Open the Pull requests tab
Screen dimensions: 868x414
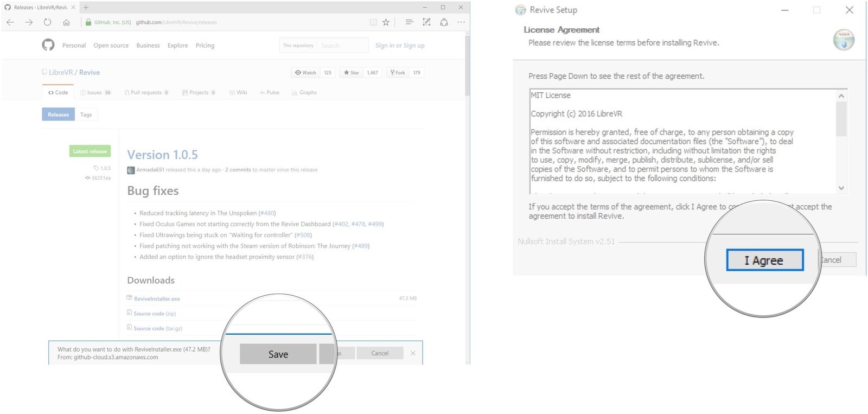click(146, 93)
